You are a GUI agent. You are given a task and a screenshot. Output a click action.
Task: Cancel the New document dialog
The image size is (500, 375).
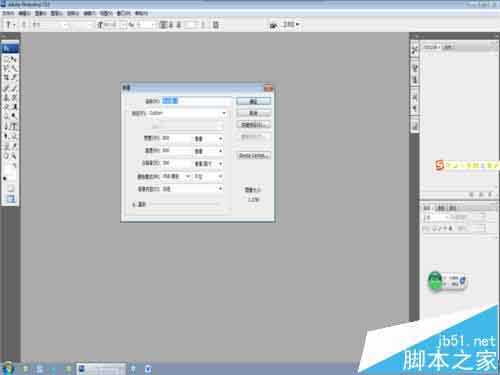254,113
